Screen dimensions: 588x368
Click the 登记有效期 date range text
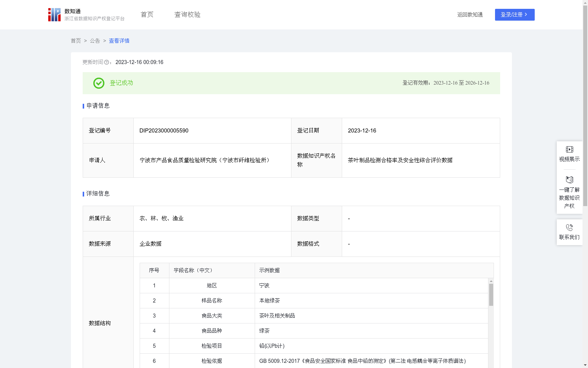446,83
